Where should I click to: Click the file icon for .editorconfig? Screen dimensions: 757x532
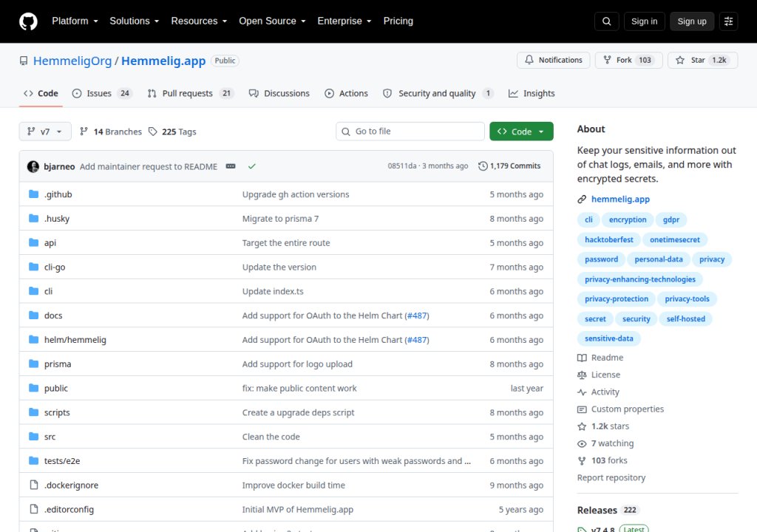click(x=33, y=509)
